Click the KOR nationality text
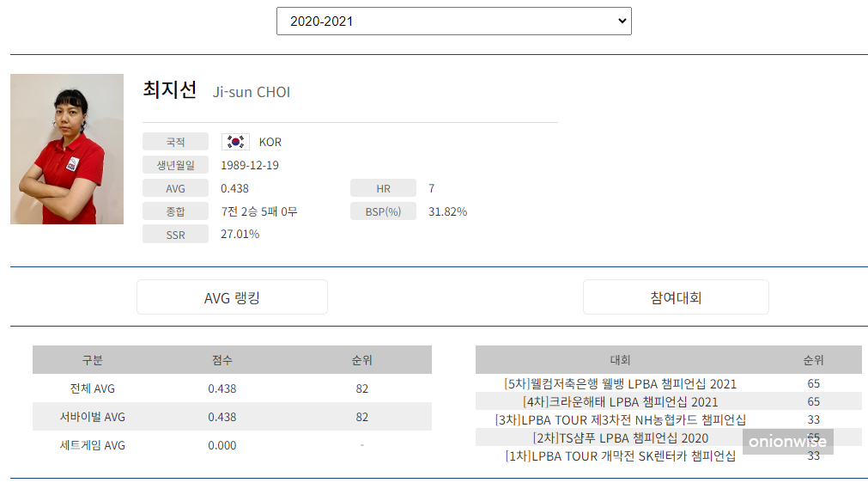Viewport: 868px width, 489px height. coord(270,143)
